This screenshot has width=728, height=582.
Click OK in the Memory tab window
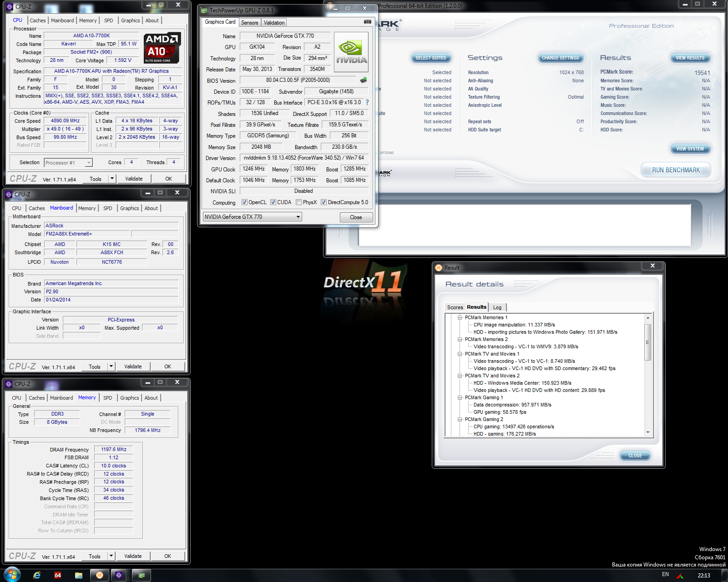[x=168, y=556]
